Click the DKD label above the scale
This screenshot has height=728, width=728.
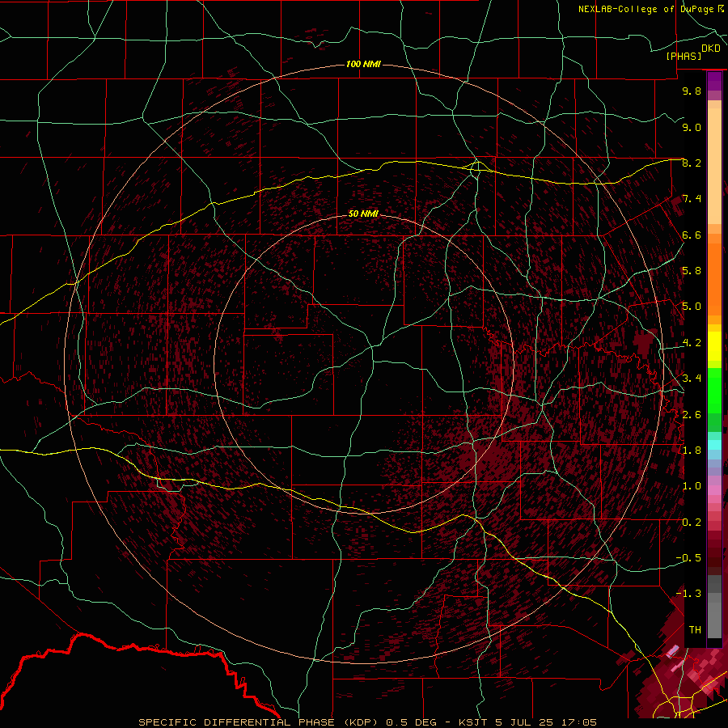(x=710, y=49)
